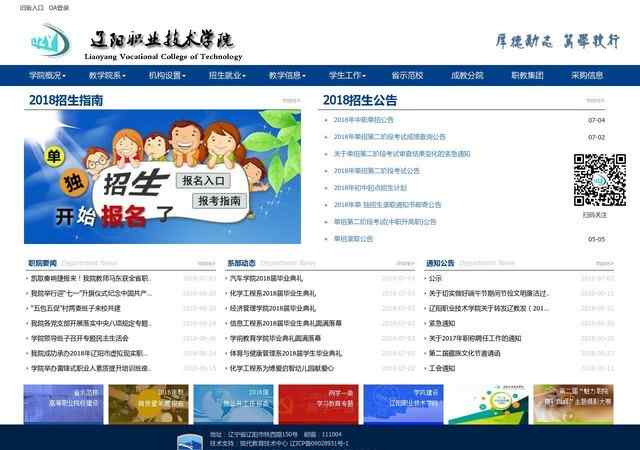
Task: Click the 2018招生指南 cartoon banner image
Action: click(x=162, y=177)
